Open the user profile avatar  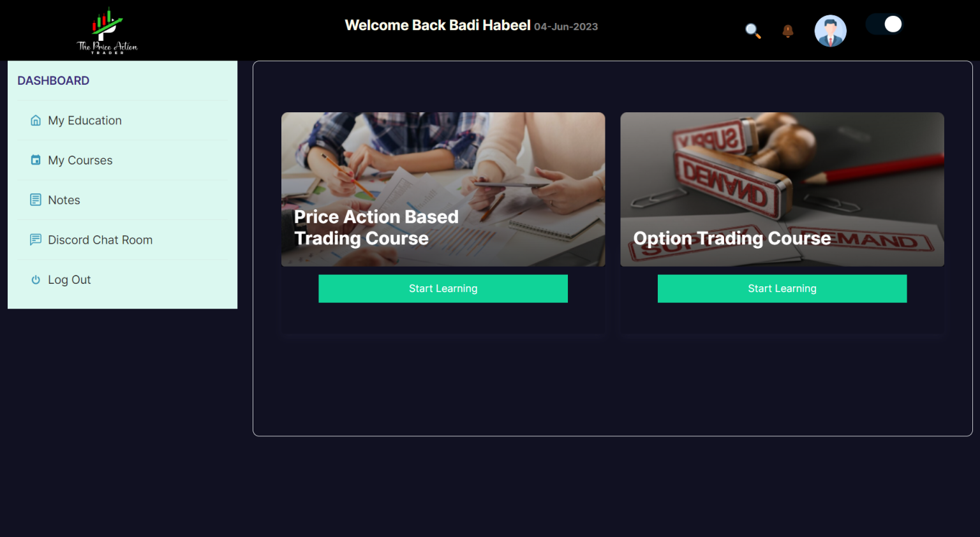pyautogui.click(x=830, y=31)
